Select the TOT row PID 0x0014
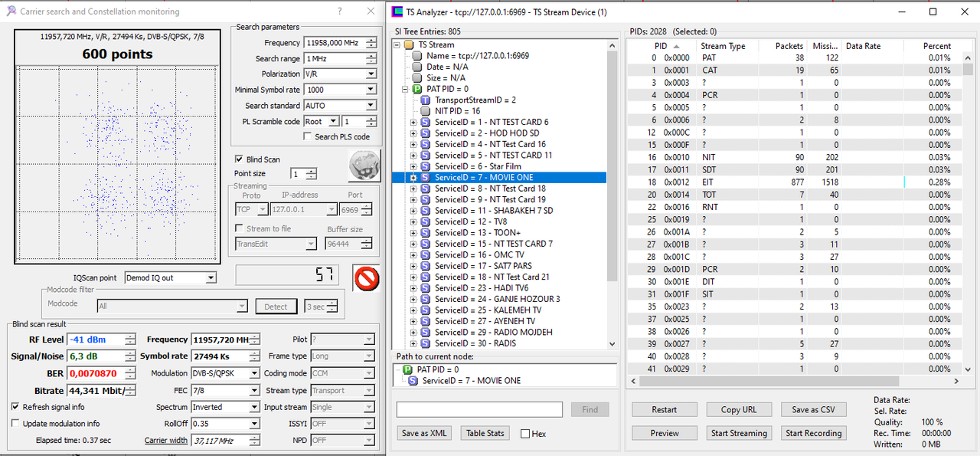This screenshot has height=456, width=980. (x=793, y=195)
